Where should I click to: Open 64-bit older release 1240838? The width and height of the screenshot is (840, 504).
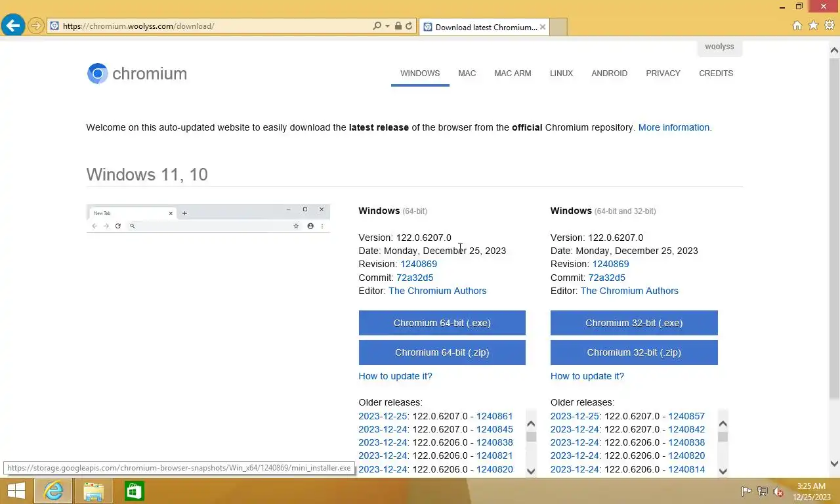(x=495, y=442)
